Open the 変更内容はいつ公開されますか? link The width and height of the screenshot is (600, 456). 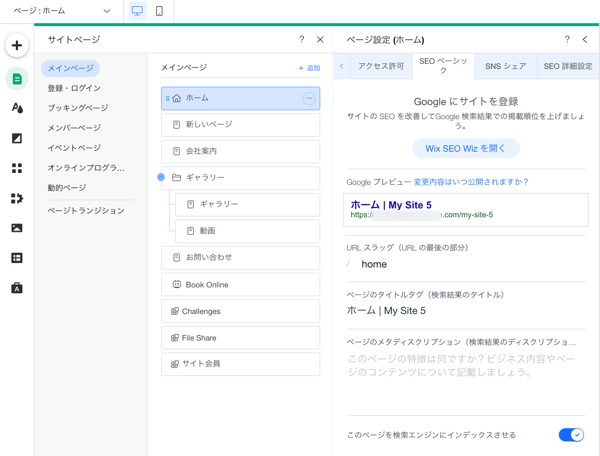[x=471, y=182]
